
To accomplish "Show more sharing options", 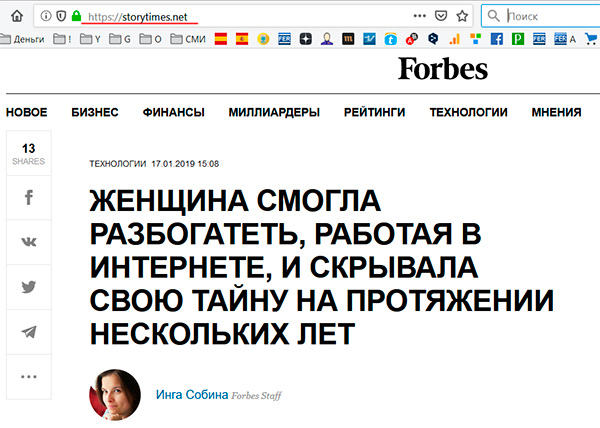I will point(29,376).
